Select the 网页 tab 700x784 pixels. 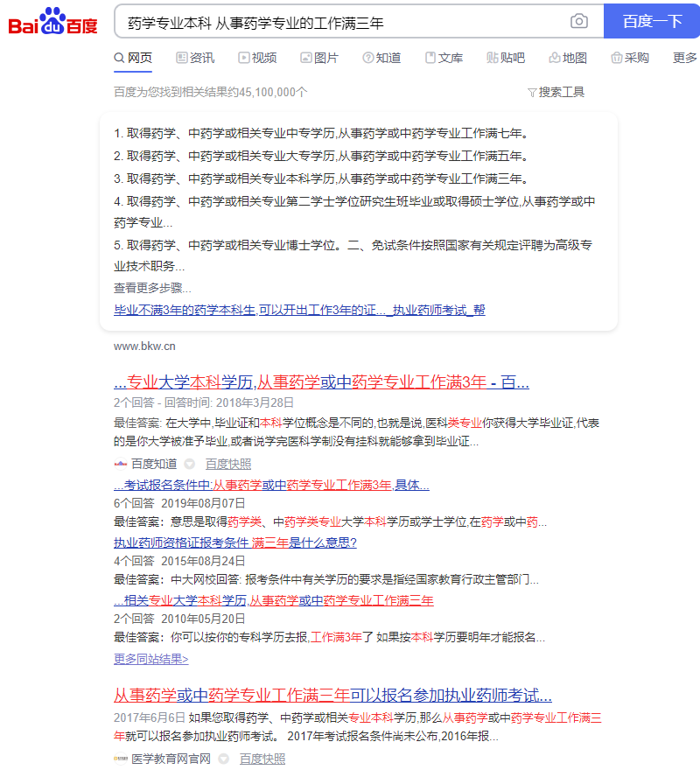133,58
